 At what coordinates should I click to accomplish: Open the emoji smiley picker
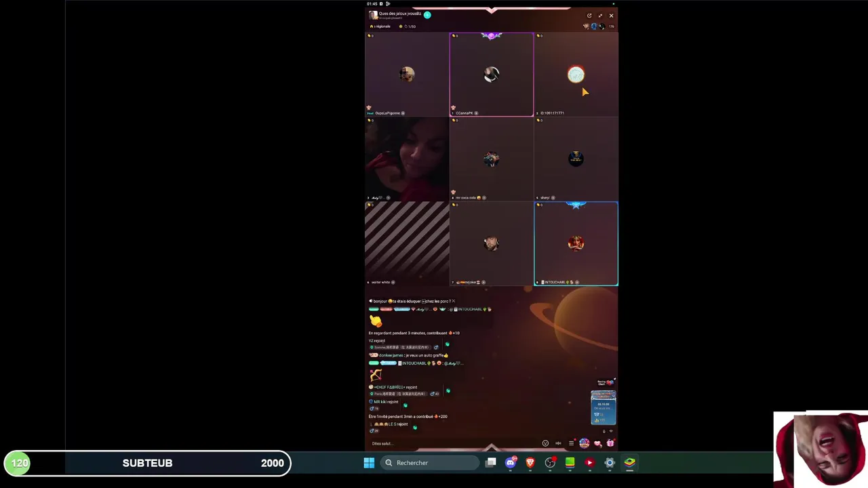tap(545, 443)
